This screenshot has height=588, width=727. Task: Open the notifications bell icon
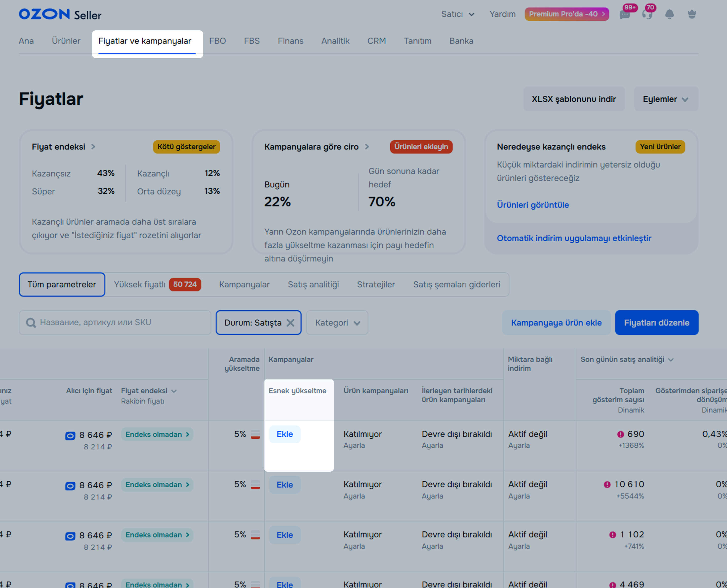click(669, 14)
